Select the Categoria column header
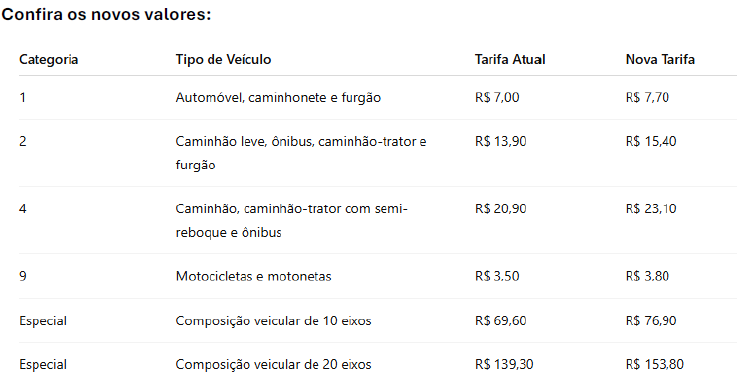 (x=48, y=60)
